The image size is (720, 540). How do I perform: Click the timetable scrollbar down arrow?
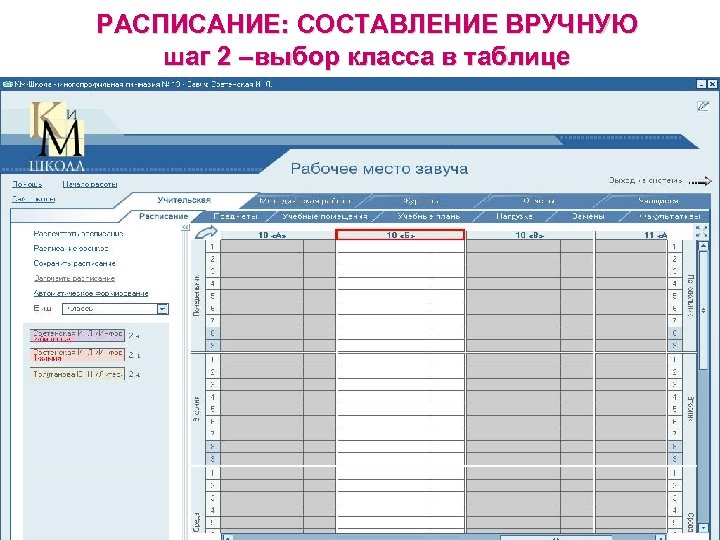703,528
